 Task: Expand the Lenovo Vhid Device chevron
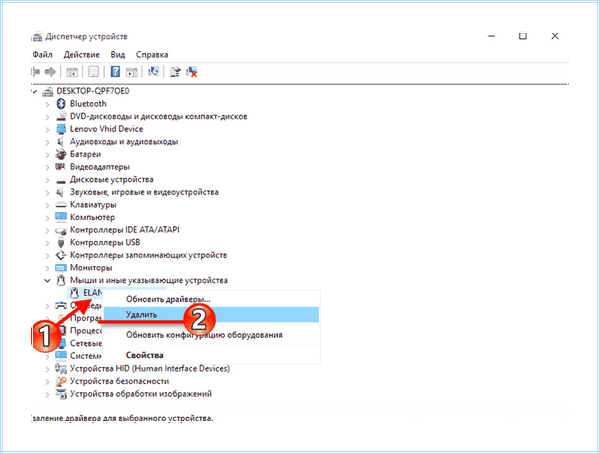(x=47, y=129)
